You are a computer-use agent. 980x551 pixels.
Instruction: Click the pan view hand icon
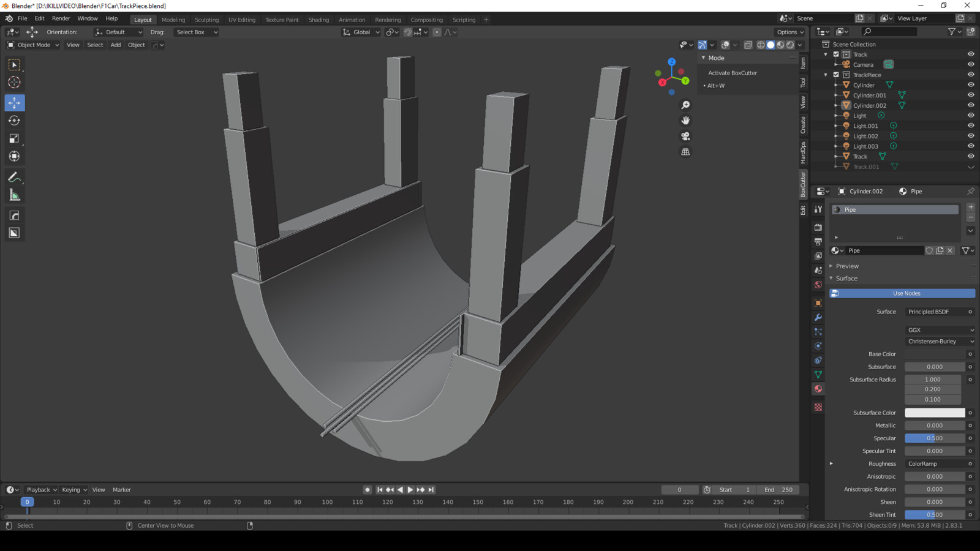pyautogui.click(x=685, y=121)
